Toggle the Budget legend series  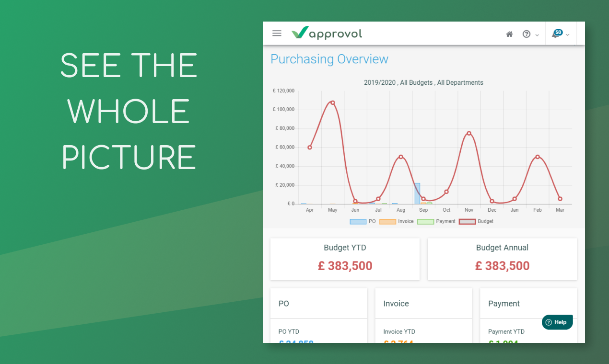pyautogui.click(x=476, y=222)
